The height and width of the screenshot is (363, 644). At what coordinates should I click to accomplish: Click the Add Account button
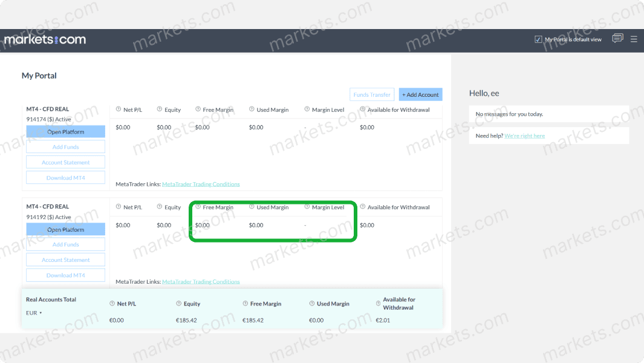pyautogui.click(x=420, y=94)
